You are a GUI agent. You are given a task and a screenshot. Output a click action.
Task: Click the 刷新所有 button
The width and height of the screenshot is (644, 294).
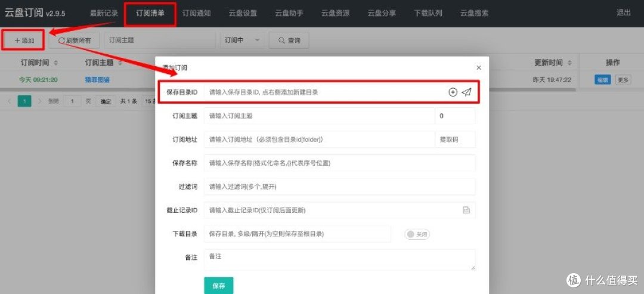(75, 40)
